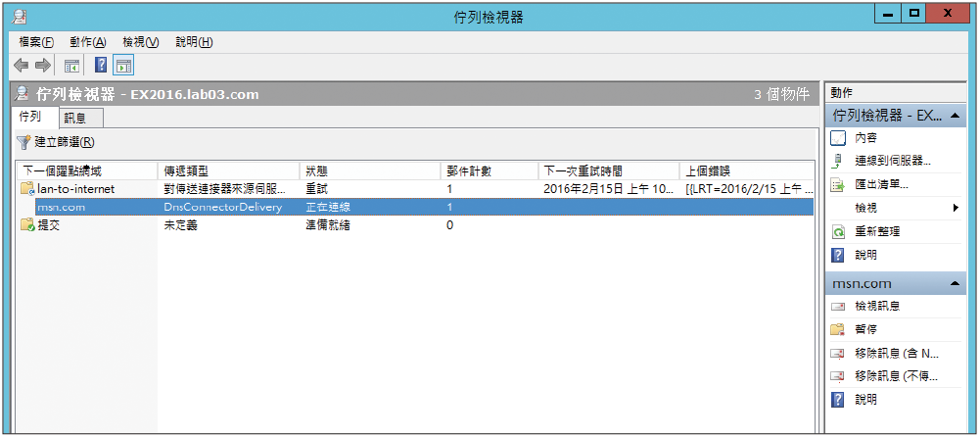Click the 移除訊息 (不傳... envelope icon
Viewport: 980px width, 437px height.
tap(838, 377)
